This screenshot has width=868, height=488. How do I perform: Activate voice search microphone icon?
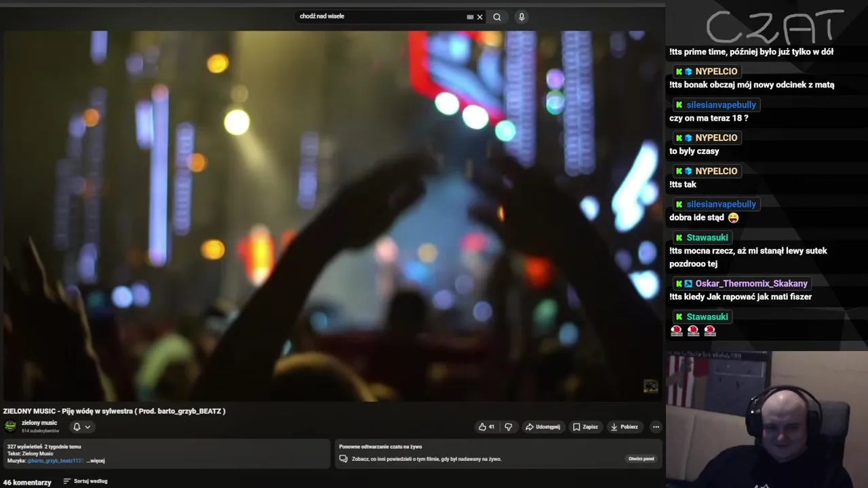tap(521, 17)
